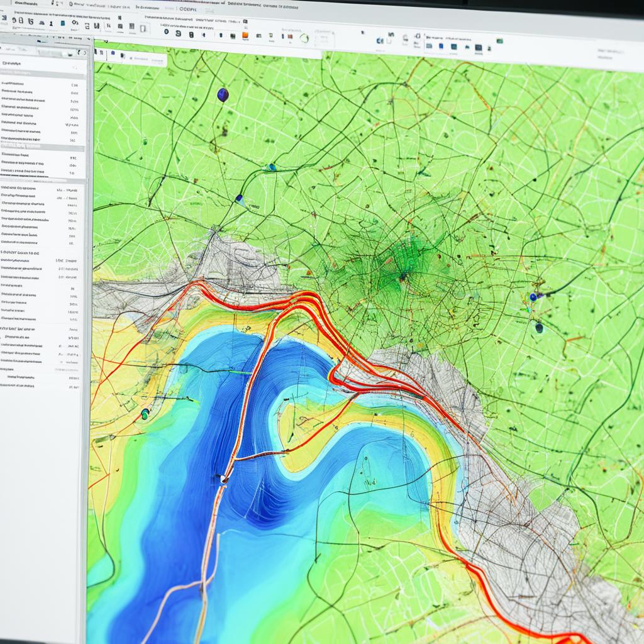Select the dark purple pin marker at map top

223,95
